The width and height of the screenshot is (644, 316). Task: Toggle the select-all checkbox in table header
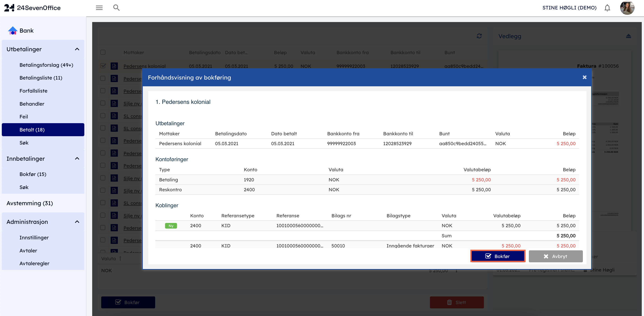103,52
